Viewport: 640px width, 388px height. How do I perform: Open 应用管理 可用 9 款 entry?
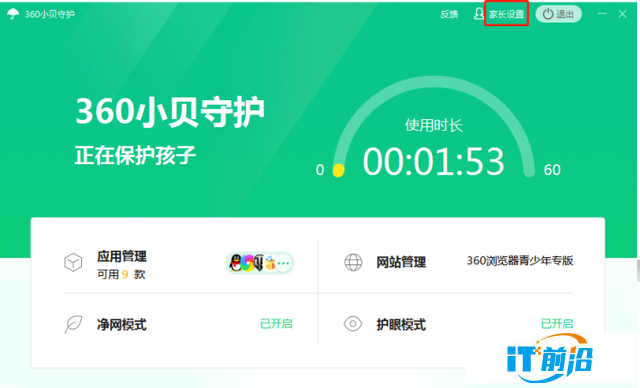tap(122, 265)
